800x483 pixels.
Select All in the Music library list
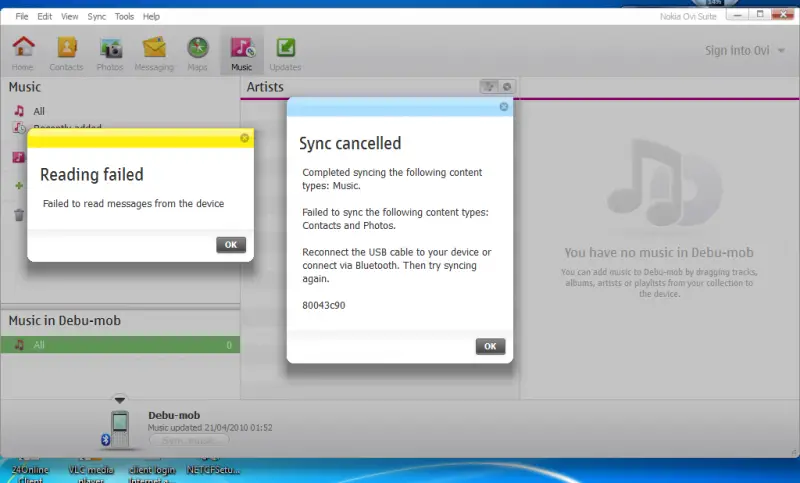pos(39,111)
